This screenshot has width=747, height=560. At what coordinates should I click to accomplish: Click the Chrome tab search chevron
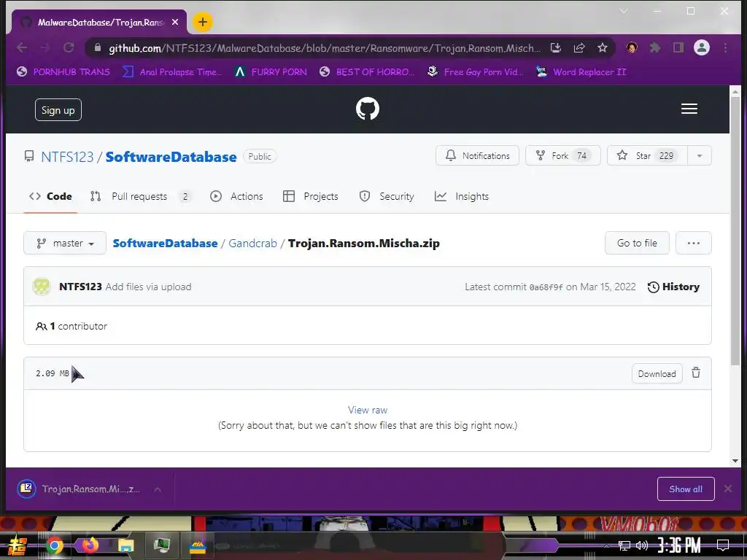coord(624,11)
